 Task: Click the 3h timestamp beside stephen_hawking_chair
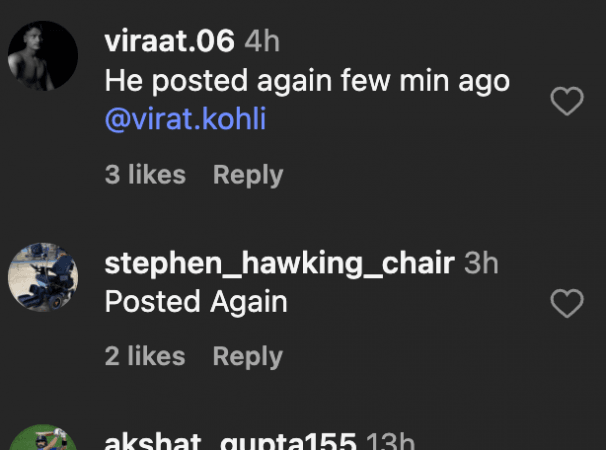(481, 263)
